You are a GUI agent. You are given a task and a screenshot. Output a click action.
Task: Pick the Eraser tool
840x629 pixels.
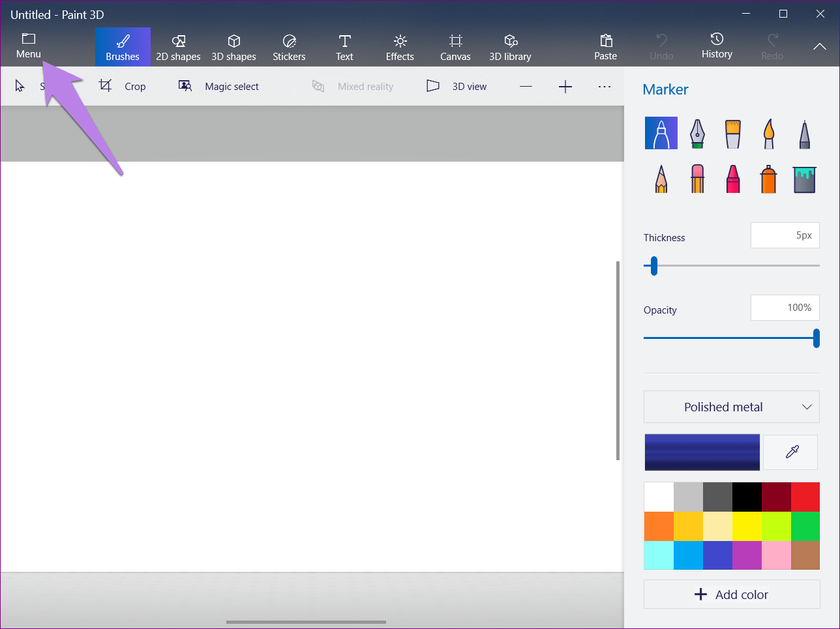coord(697,179)
